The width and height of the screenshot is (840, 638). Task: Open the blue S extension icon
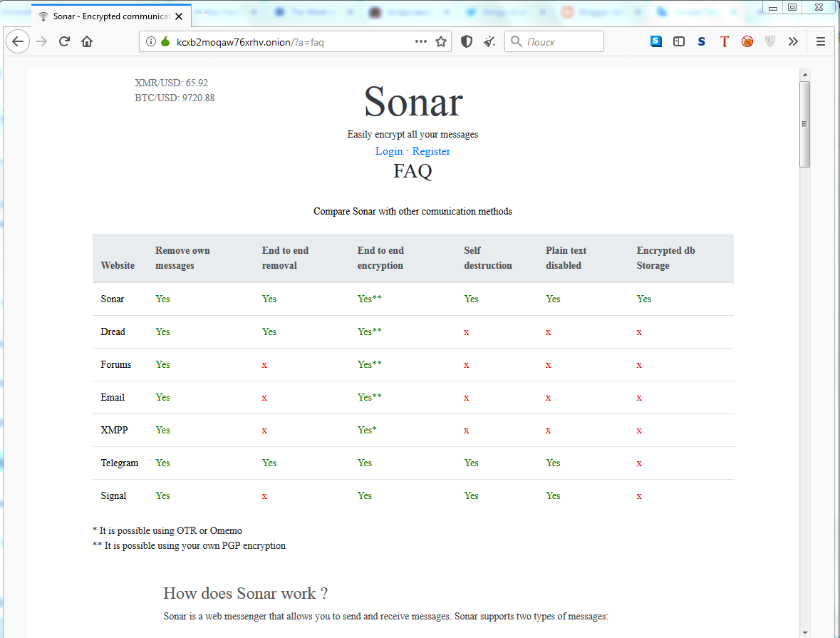click(x=655, y=41)
